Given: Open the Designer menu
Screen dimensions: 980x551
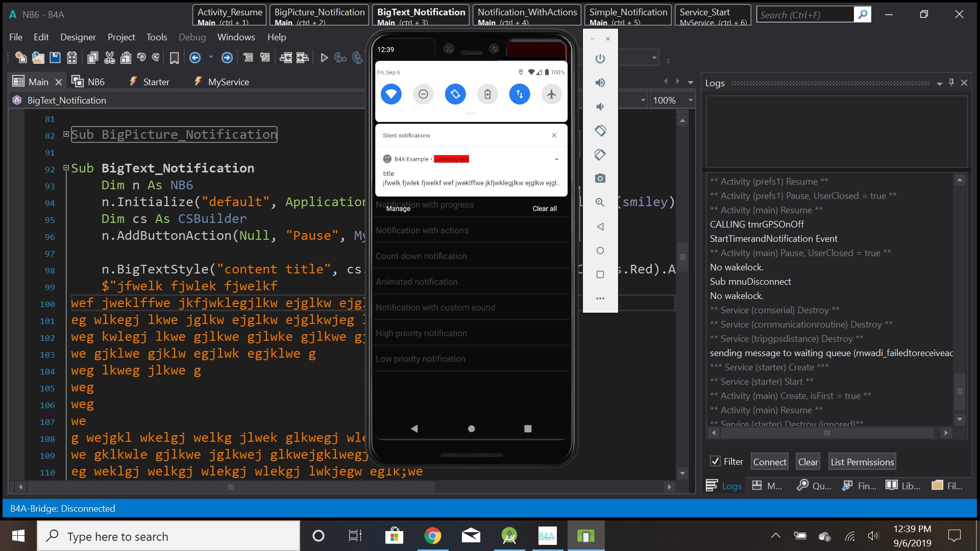Looking at the screenshot, I should point(78,37).
